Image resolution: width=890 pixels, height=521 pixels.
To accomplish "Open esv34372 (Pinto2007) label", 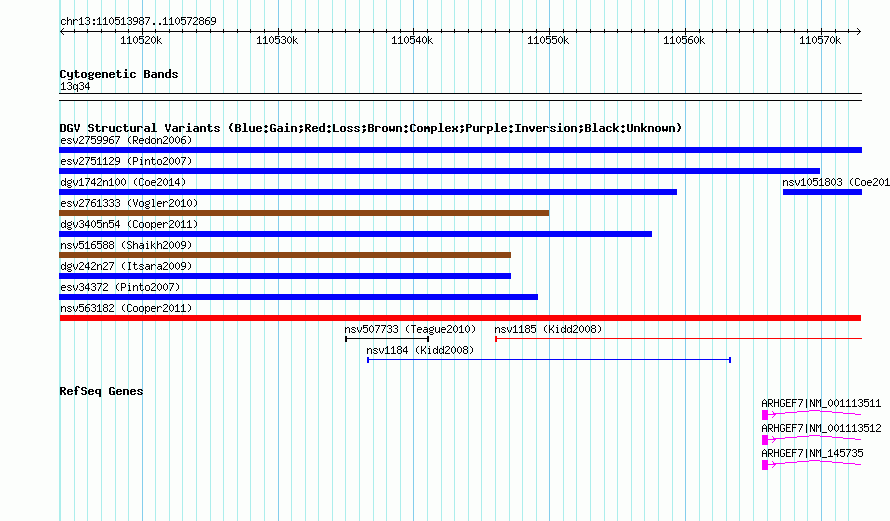I will (120, 287).
